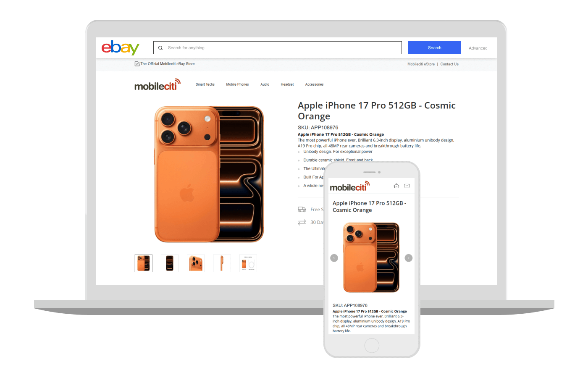This screenshot has height=378, width=588.
Task: Click the free shipping truck icon
Action: point(302,209)
